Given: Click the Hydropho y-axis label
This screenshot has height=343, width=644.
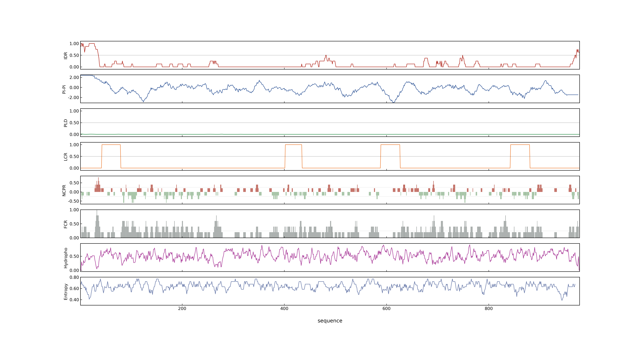Looking at the screenshot, I should pyautogui.click(x=66, y=258).
